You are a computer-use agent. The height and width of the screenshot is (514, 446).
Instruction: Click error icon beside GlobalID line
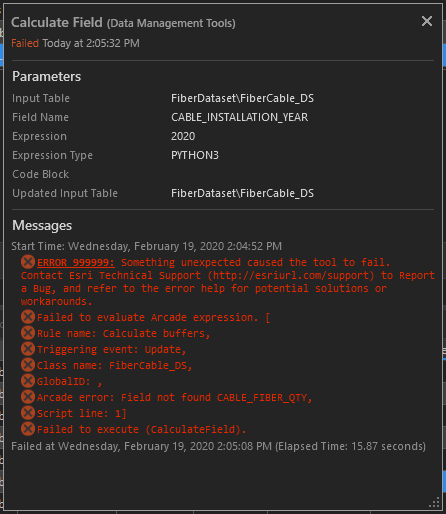[x=28, y=381]
